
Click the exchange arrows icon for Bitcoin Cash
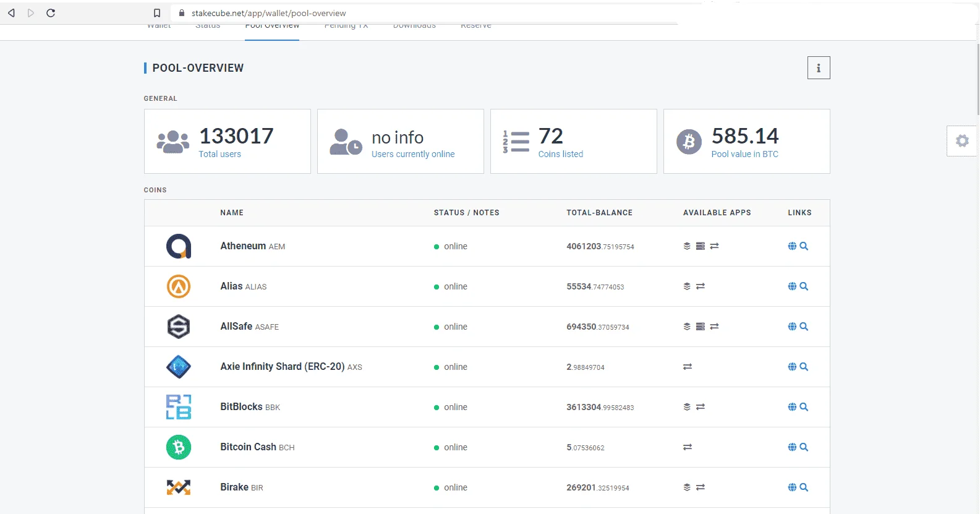click(688, 447)
